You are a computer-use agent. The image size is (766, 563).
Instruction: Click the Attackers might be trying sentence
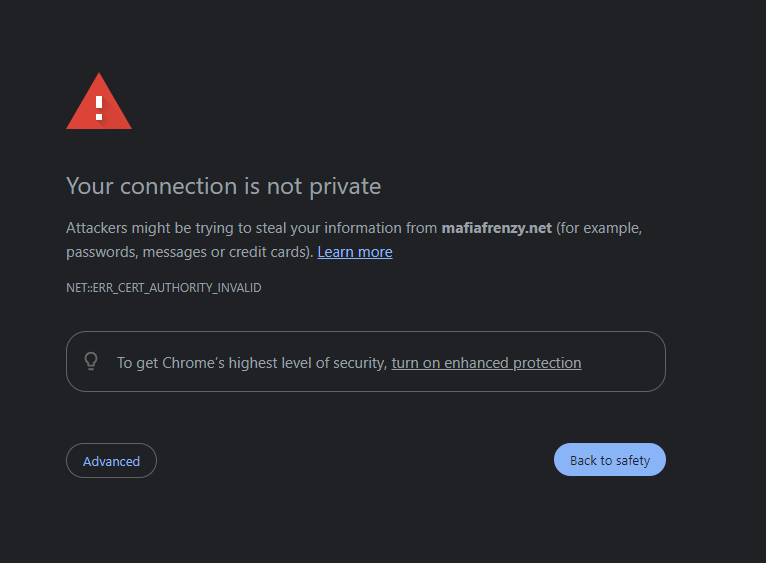click(354, 239)
